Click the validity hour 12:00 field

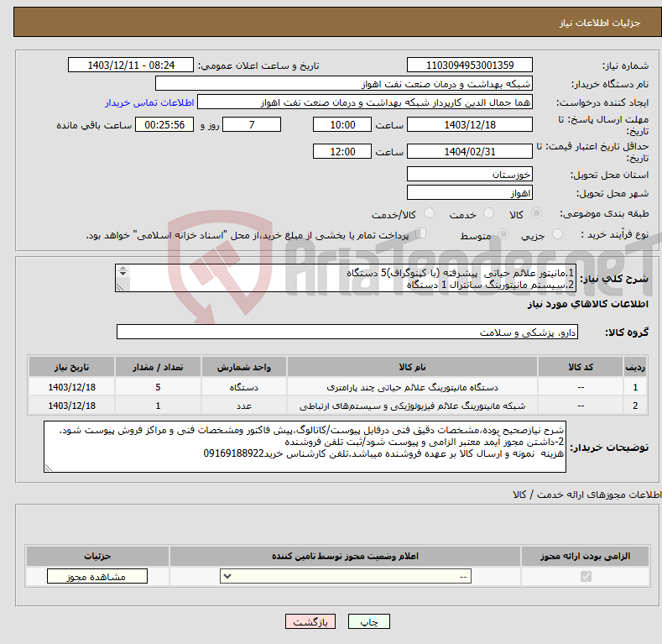click(x=342, y=151)
